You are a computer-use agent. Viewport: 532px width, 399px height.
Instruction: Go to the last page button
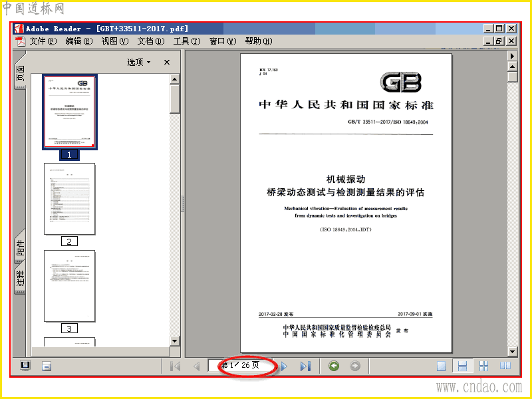click(305, 366)
